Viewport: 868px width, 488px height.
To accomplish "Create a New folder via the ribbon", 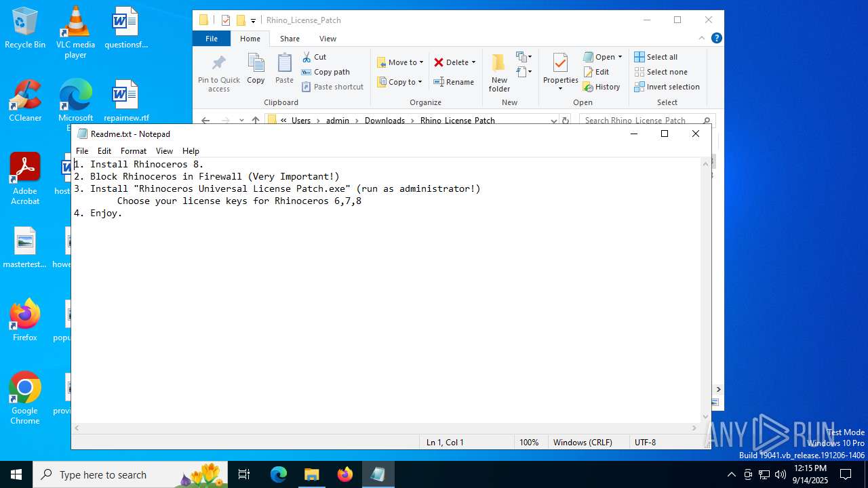I will (x=499, y=73).
